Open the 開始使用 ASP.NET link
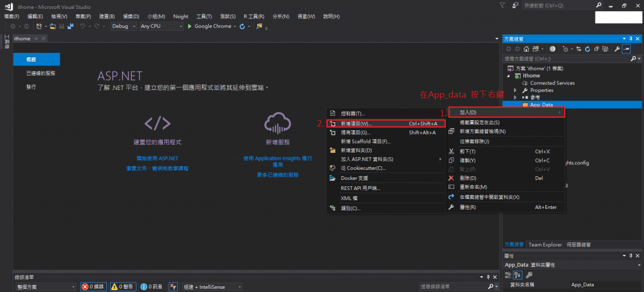The image size is (644, 292). [x=158, y=158]
